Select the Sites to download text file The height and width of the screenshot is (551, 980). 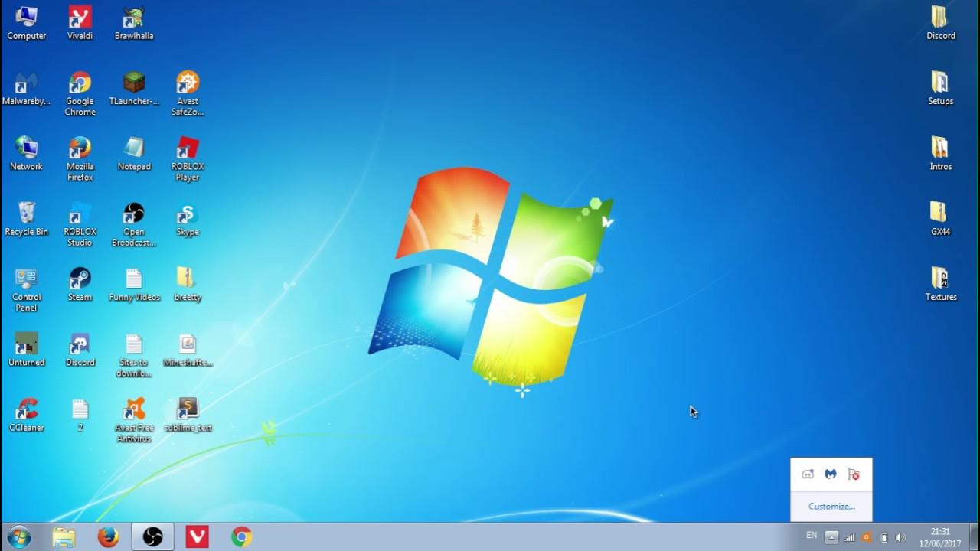pyautogui.click(x=134, y=354)
